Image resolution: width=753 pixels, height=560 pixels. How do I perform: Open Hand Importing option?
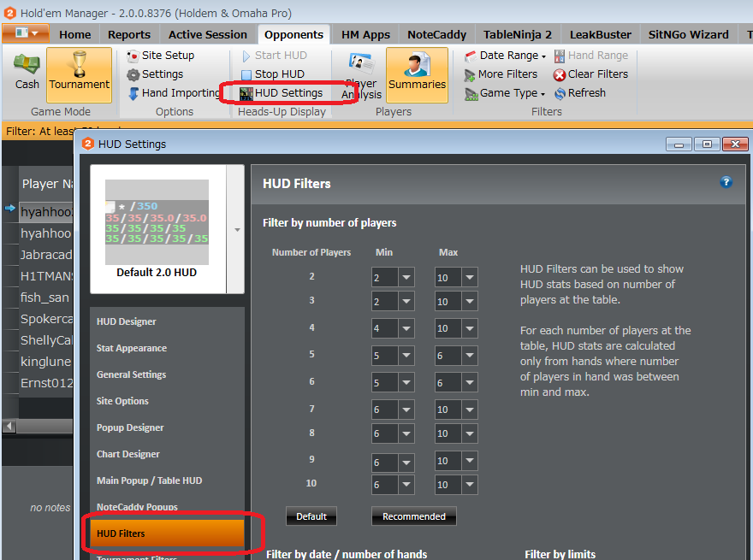[x=174, y=93]
